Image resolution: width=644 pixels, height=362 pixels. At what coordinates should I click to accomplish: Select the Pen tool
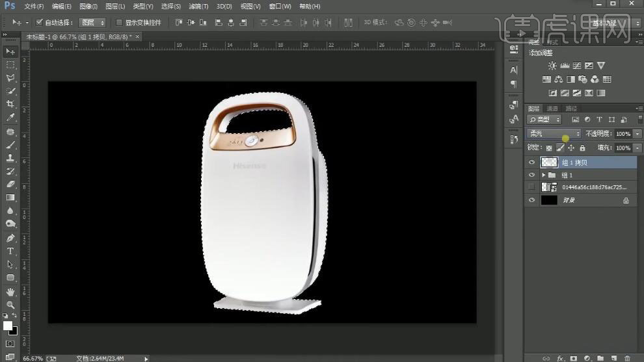tap(10, 238)
